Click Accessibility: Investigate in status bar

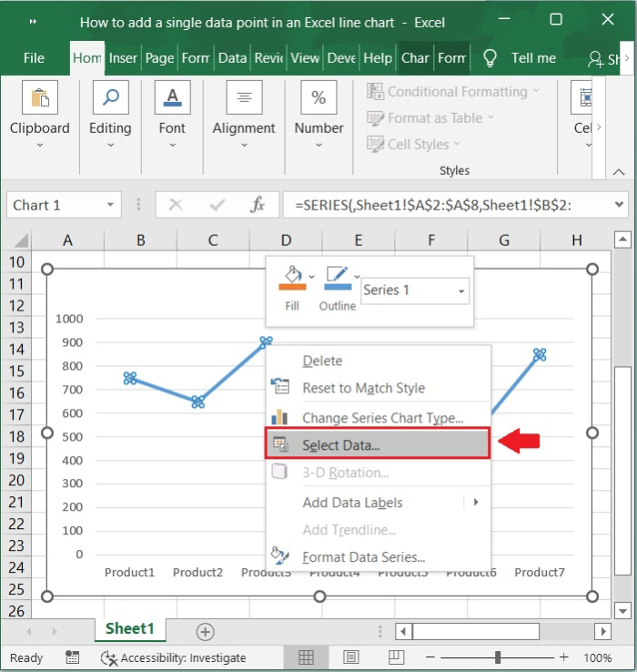tap(173, 657)
